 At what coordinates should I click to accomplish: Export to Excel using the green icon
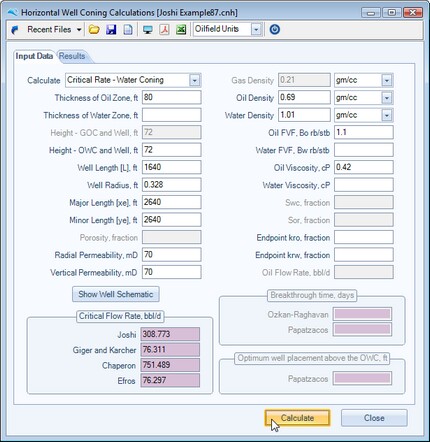click(181, 30)
